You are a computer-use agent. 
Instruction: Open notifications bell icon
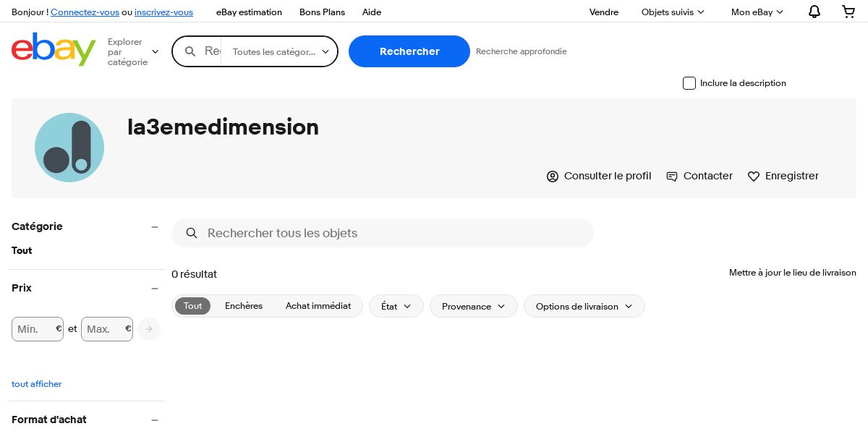click(814, 12)
